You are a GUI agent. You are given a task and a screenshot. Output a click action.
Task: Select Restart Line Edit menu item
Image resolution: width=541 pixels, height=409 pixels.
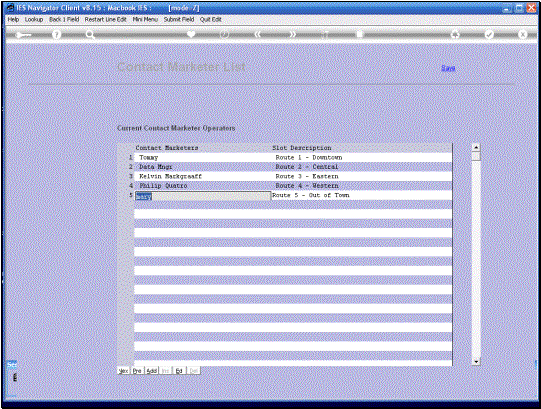click(106, 19)
